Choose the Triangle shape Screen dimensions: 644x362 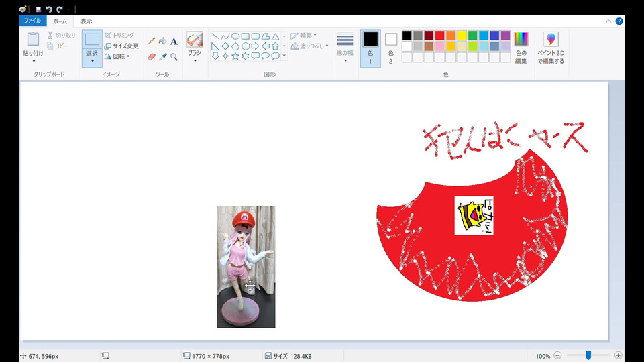coord(275,36)
